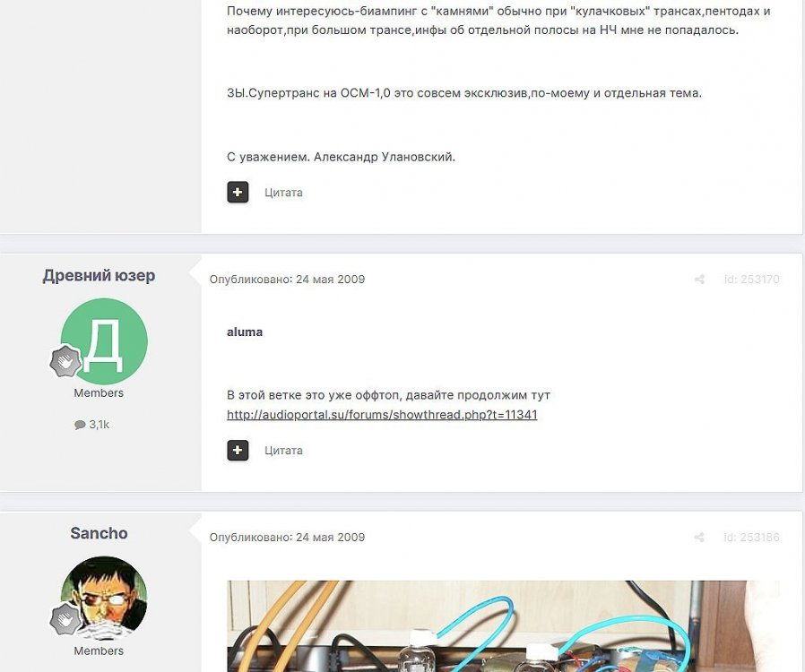This screenshot has width=805, height=672.
Task: Click Цитата under Александр Улановский's post
Action: tap(283, 193)
